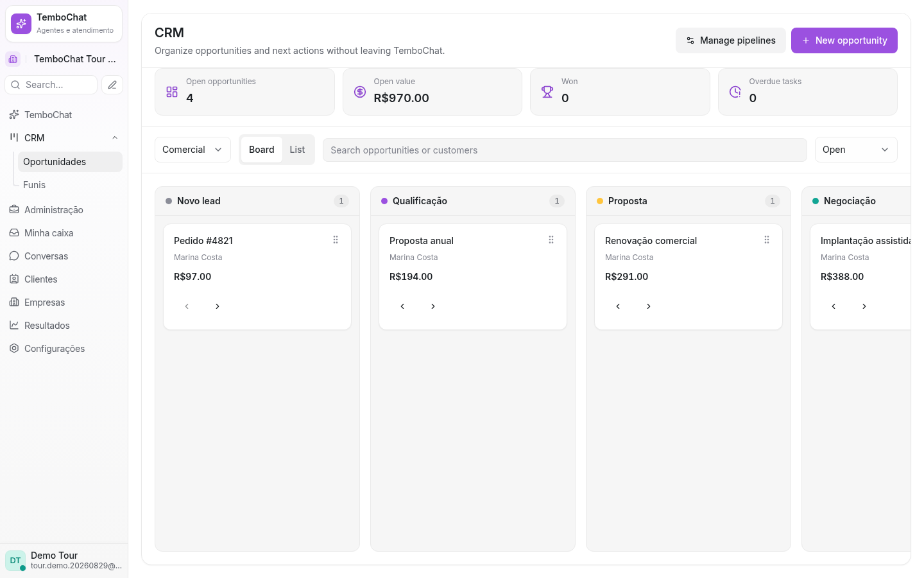Viewport: 924px width, 578px height.
Task: Open Configurações settings
Action: (64, 349)
